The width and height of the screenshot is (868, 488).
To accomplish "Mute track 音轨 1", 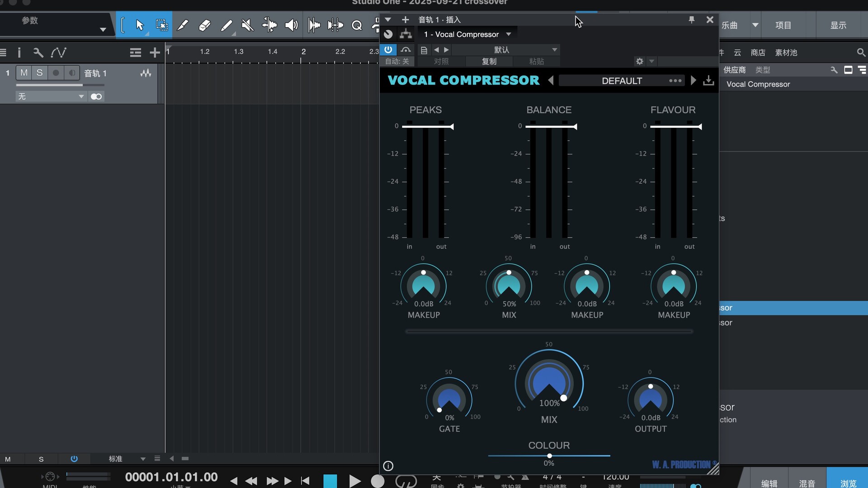I will [24, 73].
